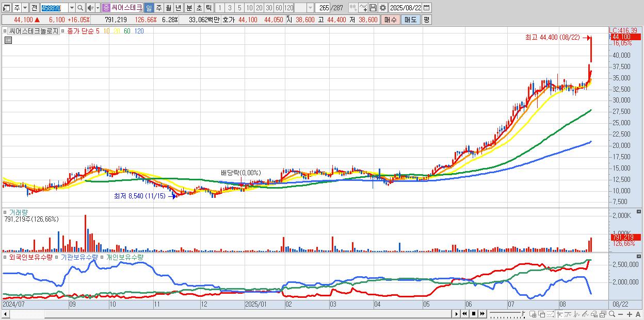Select interval button 120

pyautogui.click(x=288, y=8)
